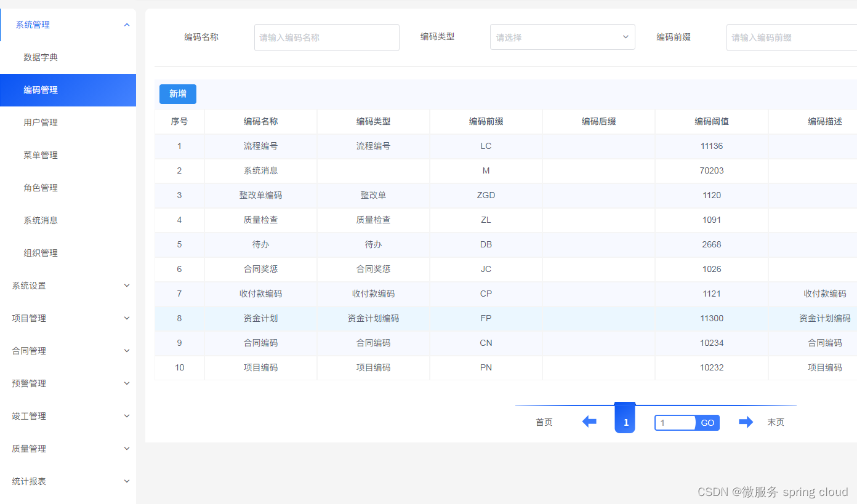Click 项目编码 name cell in row 10
The width and height of the screenshot is (857, 504).
tap(260, 368)
